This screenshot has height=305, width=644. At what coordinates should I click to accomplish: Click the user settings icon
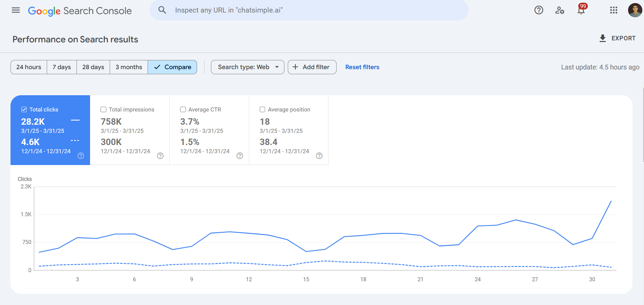tap(560, 11)
